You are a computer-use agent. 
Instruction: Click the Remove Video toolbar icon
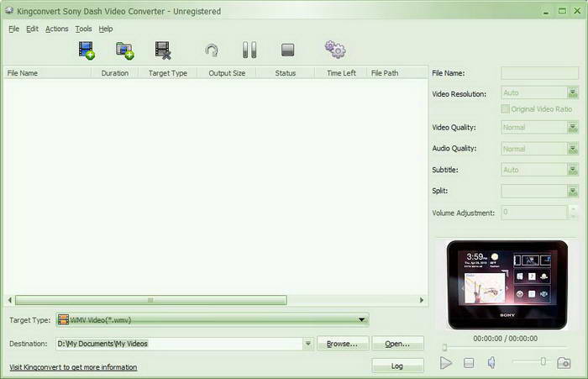pos(163,50)
